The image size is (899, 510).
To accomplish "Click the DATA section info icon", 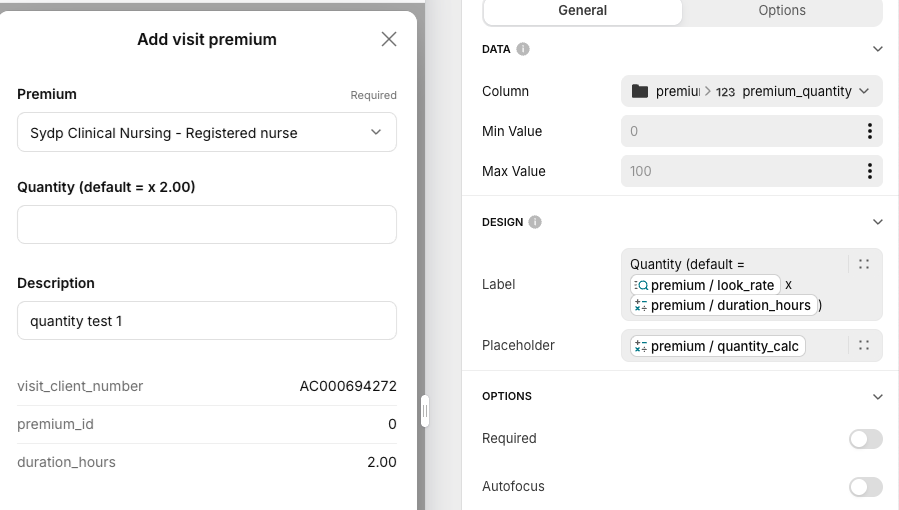I will pos(523,49).
